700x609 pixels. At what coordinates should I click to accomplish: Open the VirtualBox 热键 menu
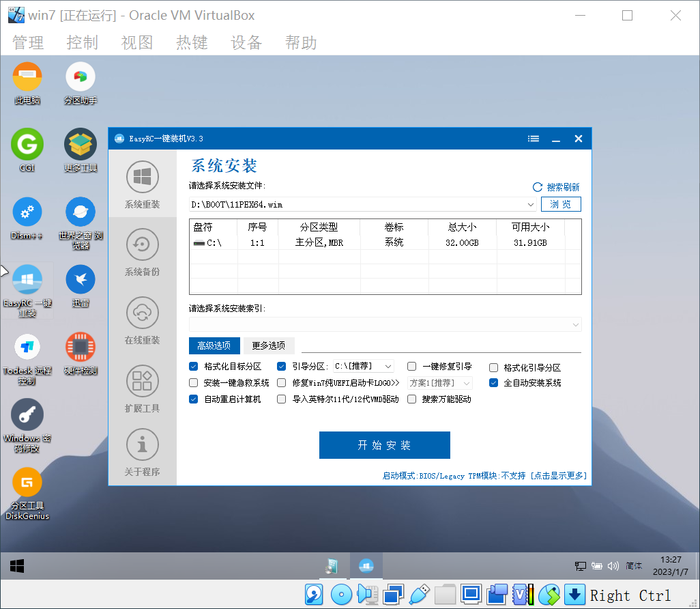point(192,43)
